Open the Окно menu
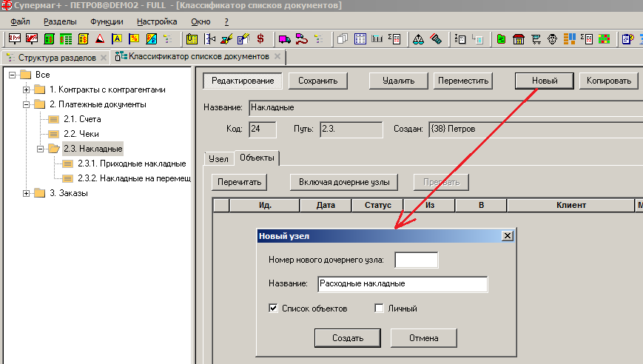Viewport: 643px width, 364px height. pyautogui.click(x=201, y=21)
